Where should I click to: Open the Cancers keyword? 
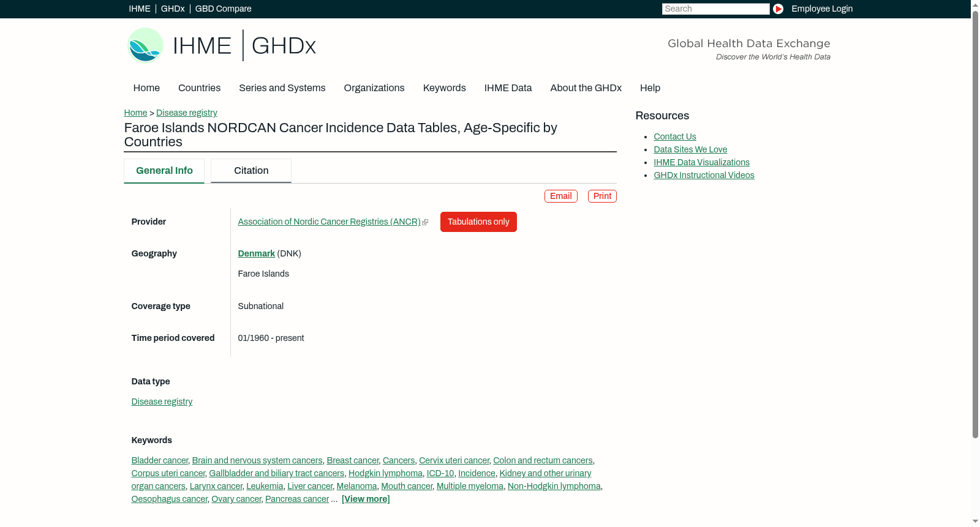[x=399, y=460]
